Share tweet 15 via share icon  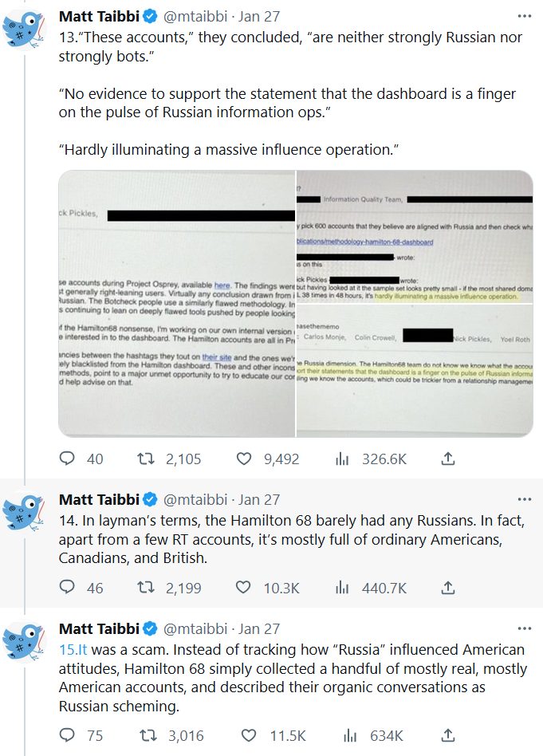point(448,735)
